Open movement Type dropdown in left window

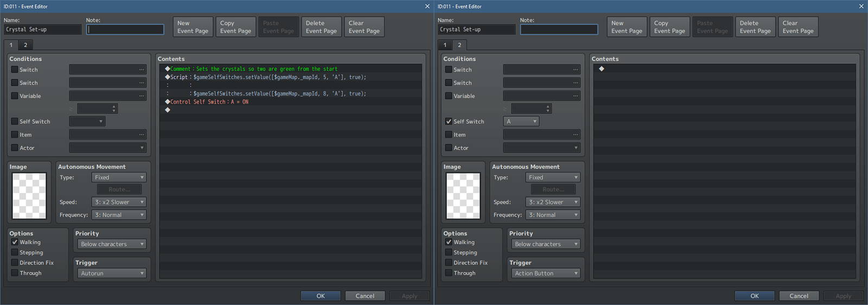(x=119, y=177)
